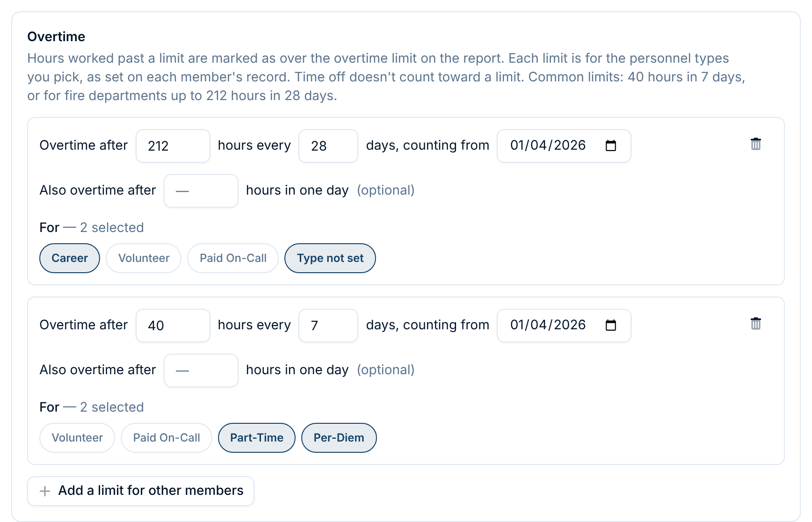Open calendar picker for 212-hour limit date

611,145
